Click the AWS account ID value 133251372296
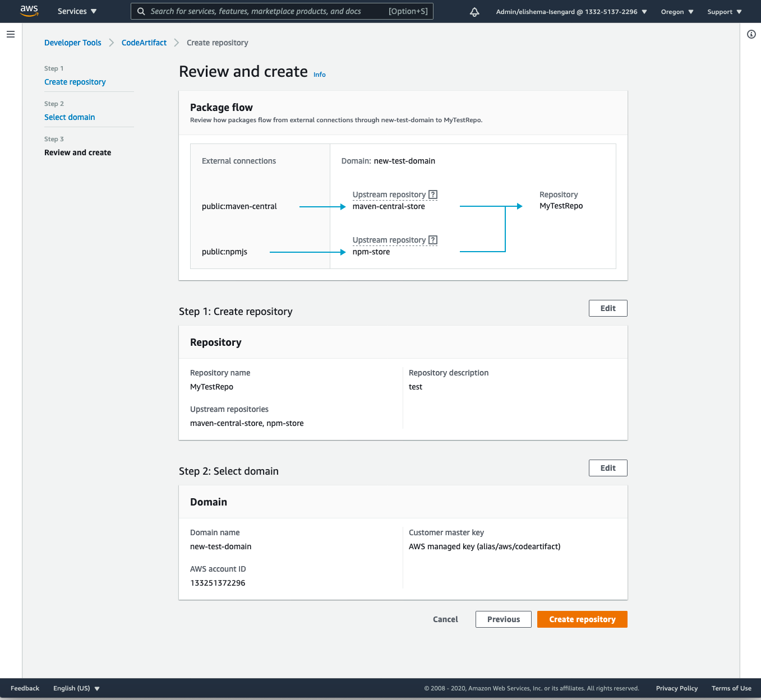The height and width of the screenshot is (700, 761). [218, 583]
